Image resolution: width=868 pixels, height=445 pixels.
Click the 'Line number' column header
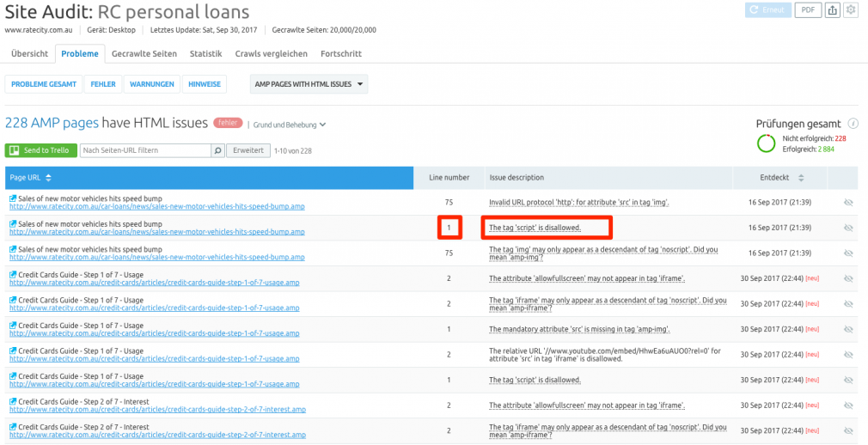pos(449,178)
